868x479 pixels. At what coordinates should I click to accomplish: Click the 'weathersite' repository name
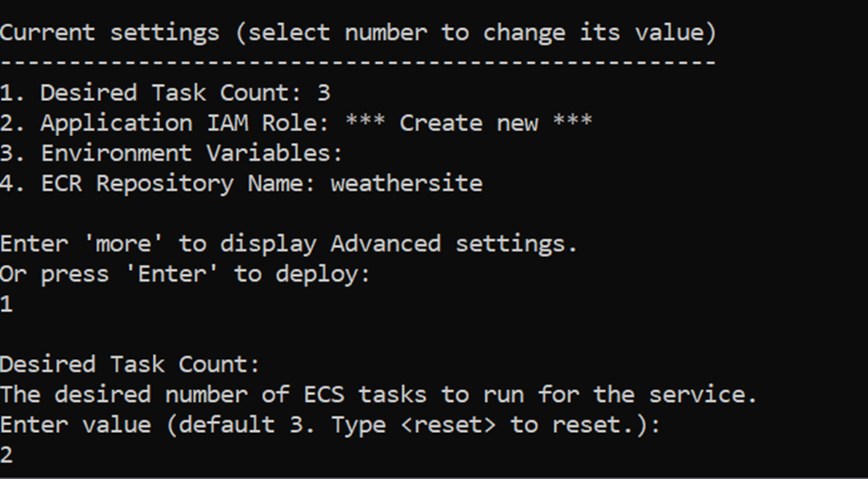(407, 183)
